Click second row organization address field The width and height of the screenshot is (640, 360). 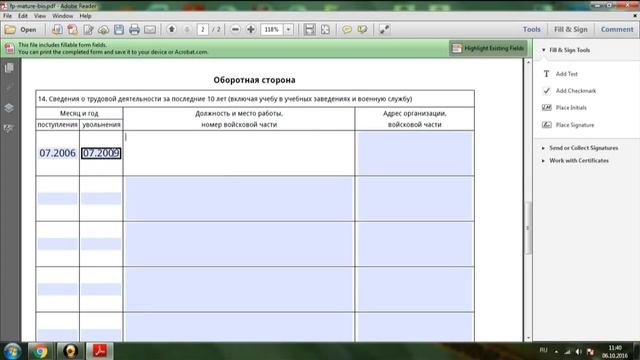[415, 199]
